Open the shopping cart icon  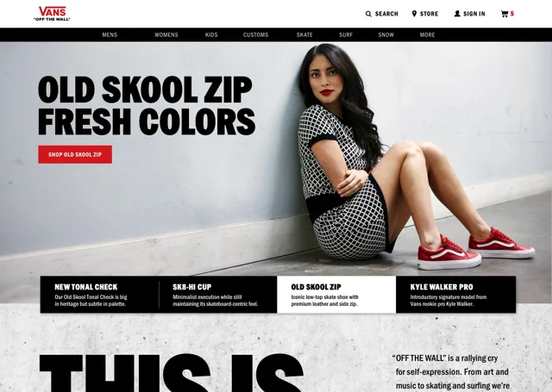[x=505, y=14]
